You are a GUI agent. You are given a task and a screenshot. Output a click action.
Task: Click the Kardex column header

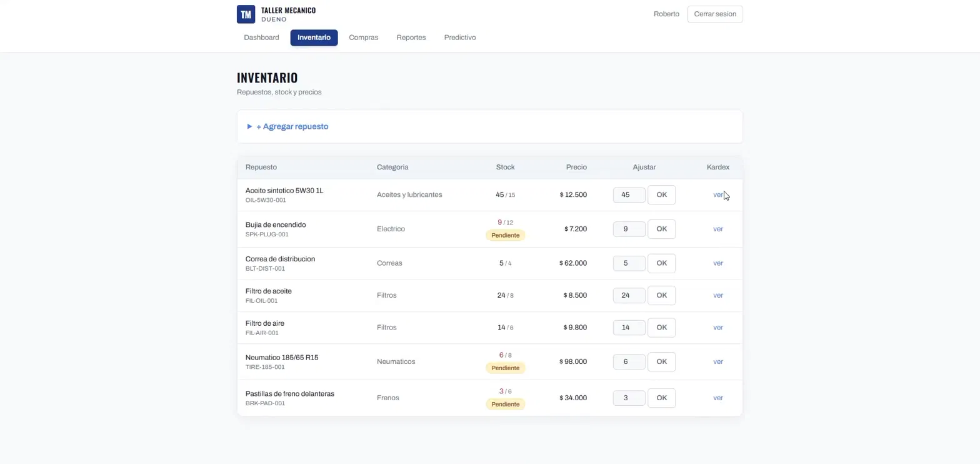tap(718, 168)
